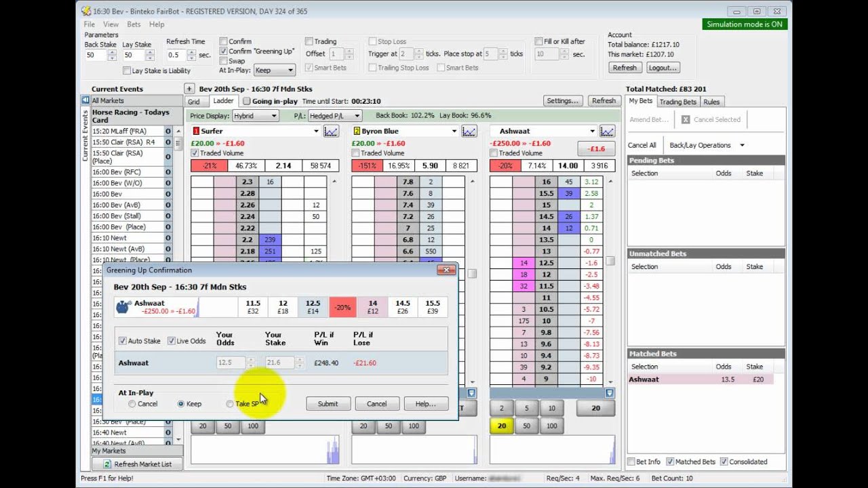This screenshot has height=488, width=868.
Task: Open the ladder Settings... button
Action: coord(562,101)
